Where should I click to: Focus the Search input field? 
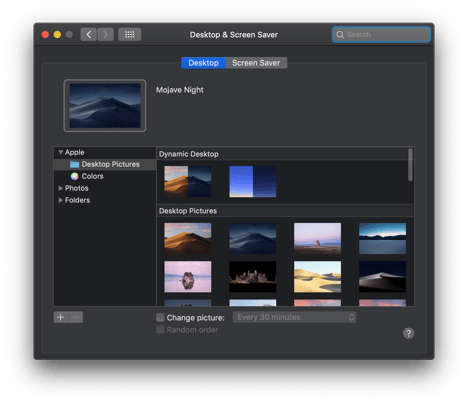click(x=381, y=34)
